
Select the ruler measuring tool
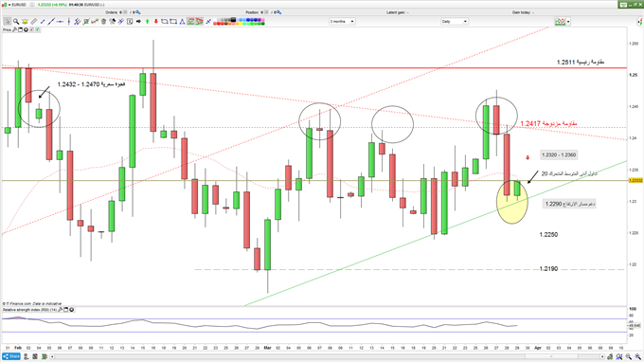click(x=34, y=22)
